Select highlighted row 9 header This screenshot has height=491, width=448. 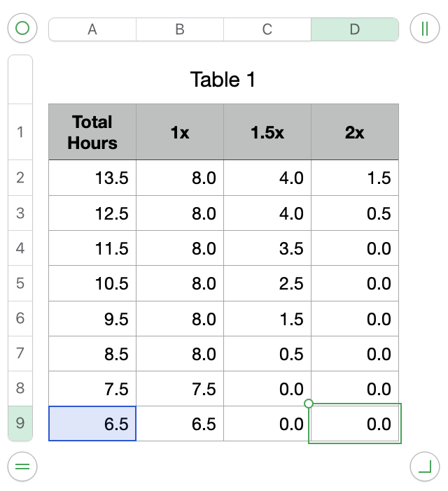[20, 423]
